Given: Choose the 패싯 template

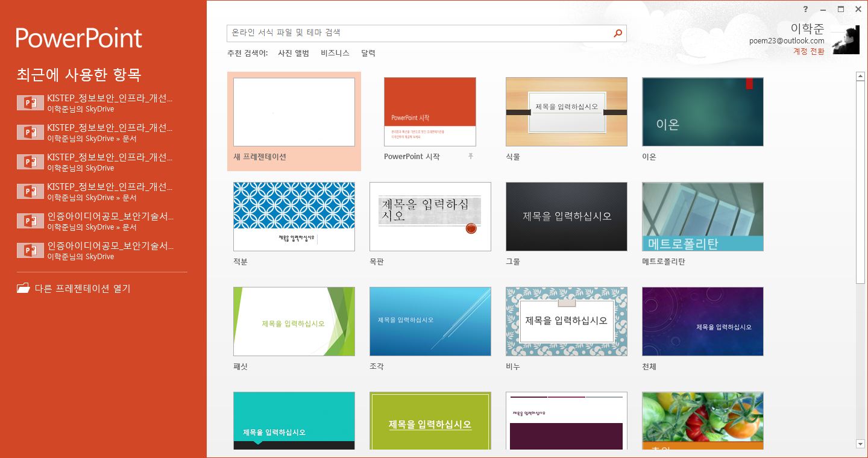Looking at the screenshot, I should tap(294, 321).
